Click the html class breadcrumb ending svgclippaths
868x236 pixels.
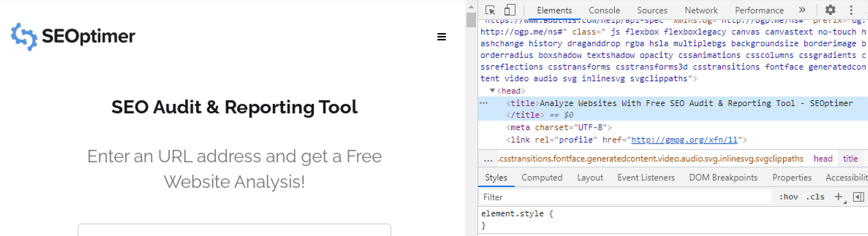651,159
